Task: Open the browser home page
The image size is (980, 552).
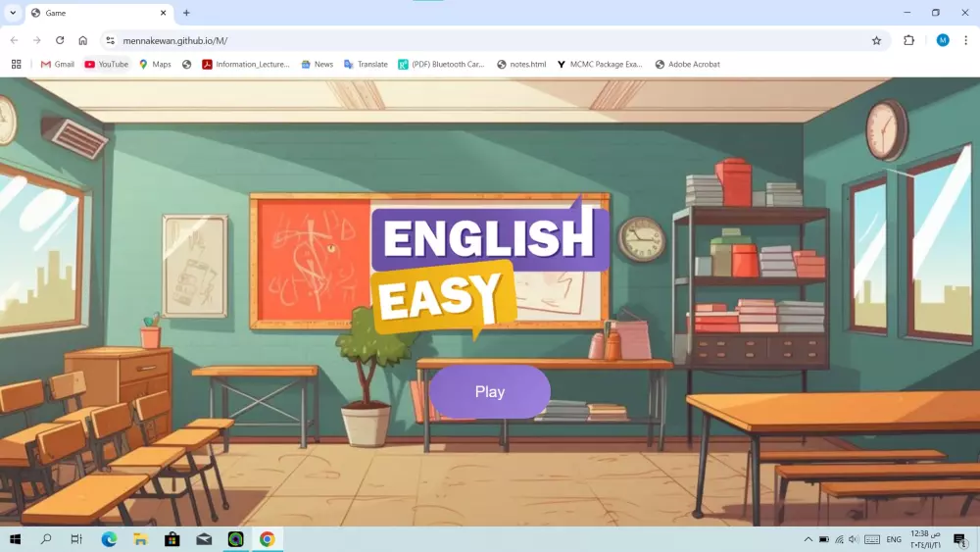Action: pos(82,40)
